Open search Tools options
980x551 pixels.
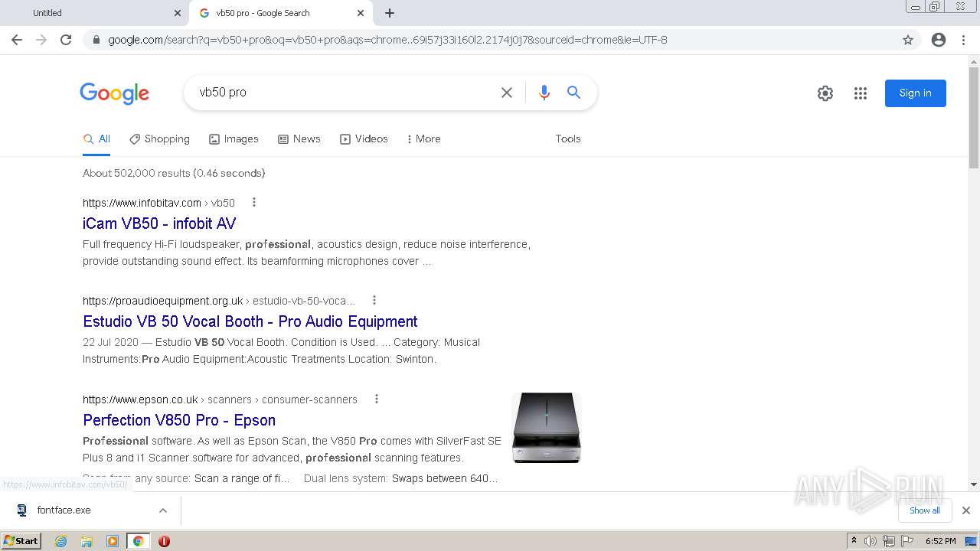[x=568, y=139]
